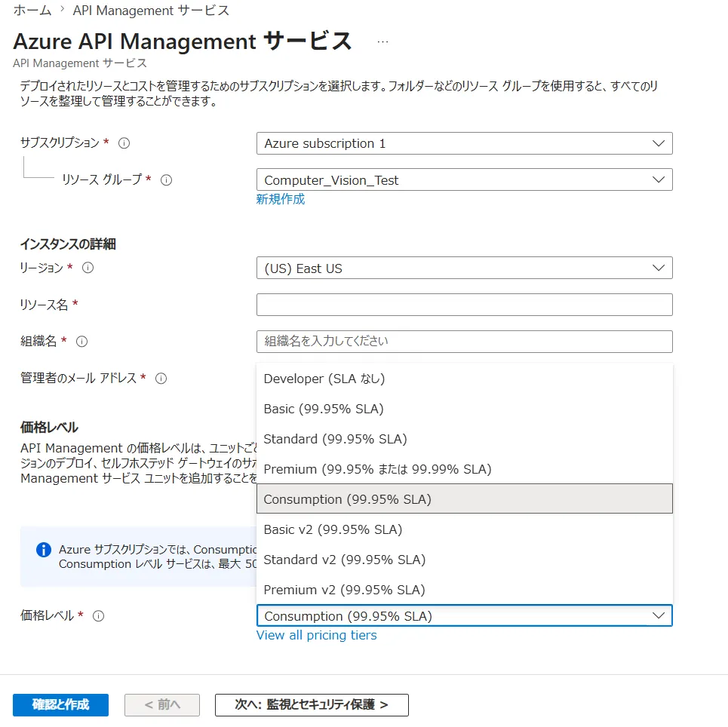Expand the Azure subscription 1 dropdown
This screenshot has height=727, width=728.
[464, 143]
